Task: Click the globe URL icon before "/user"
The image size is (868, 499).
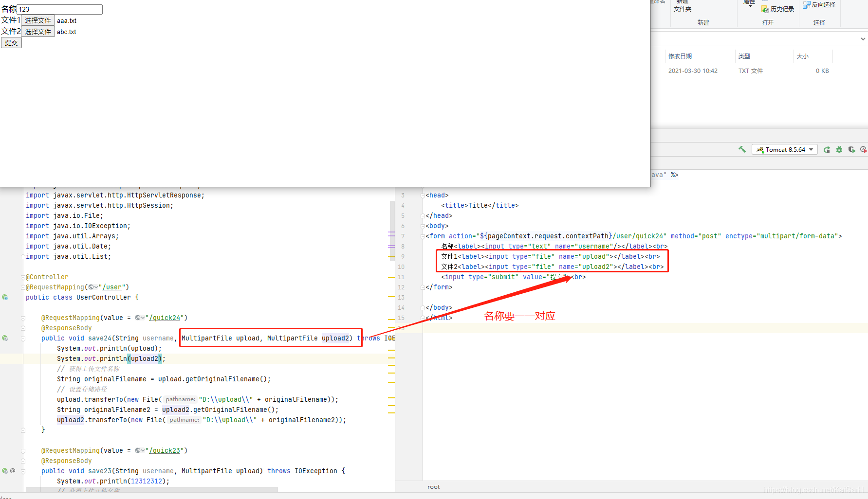Action: click(x=92, y=287)
